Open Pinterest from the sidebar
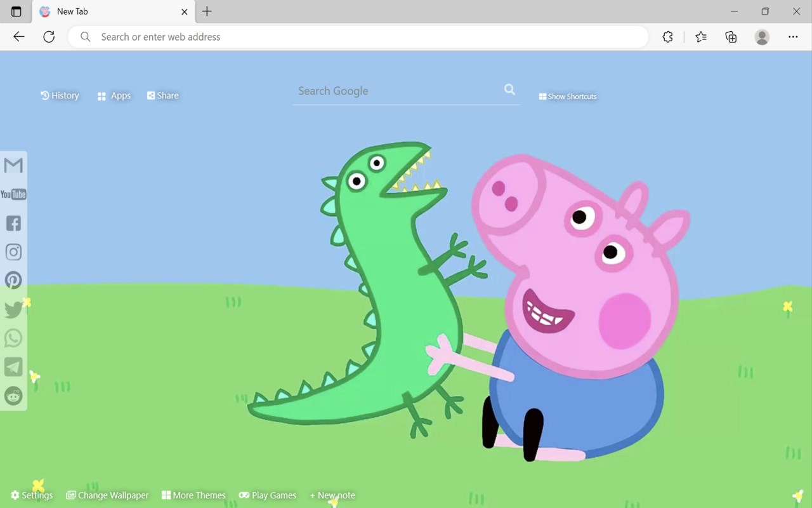Screen dimensions: 812x508 tap(13, 280)
